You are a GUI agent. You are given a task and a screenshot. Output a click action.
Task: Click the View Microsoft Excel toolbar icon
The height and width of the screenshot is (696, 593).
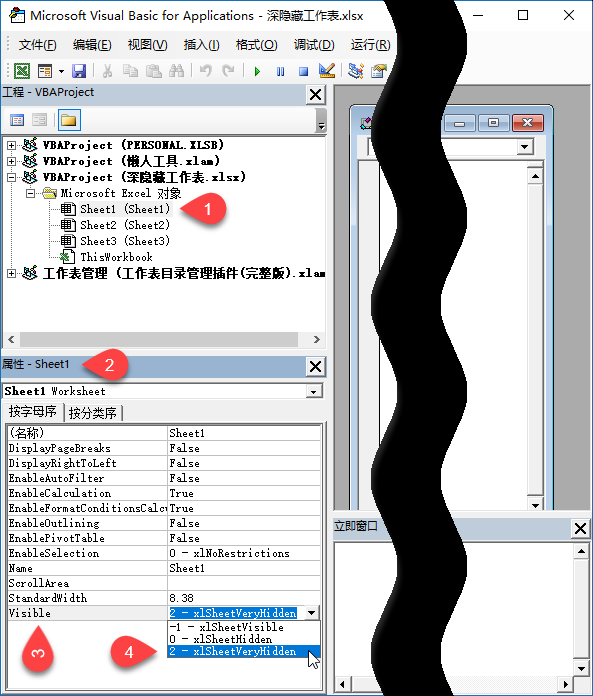pyautogui.click(x=22, y=71)
